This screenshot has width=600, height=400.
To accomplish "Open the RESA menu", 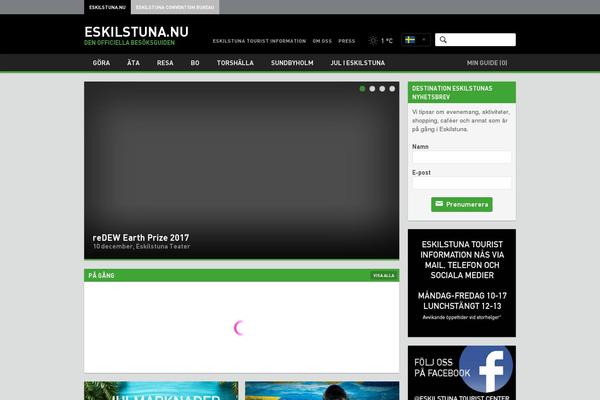I will tap(165, 63).
